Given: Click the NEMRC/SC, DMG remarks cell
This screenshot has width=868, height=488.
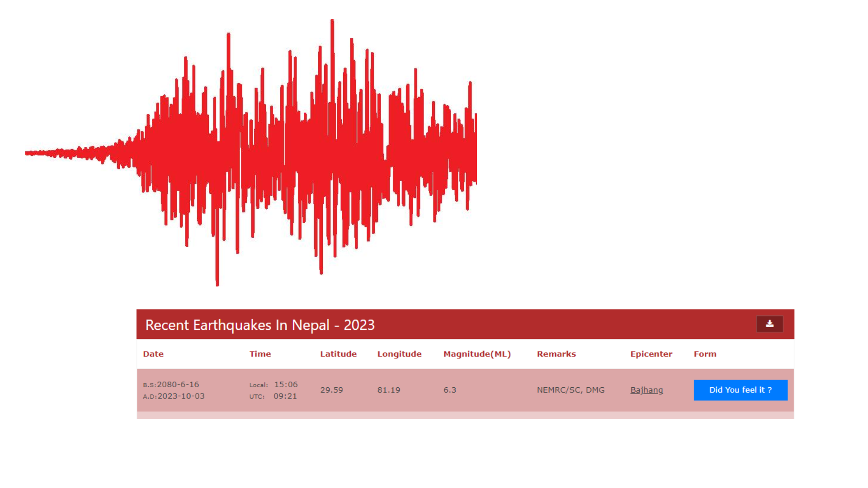Looking at the screenshot, I should [x=571, y=390].
